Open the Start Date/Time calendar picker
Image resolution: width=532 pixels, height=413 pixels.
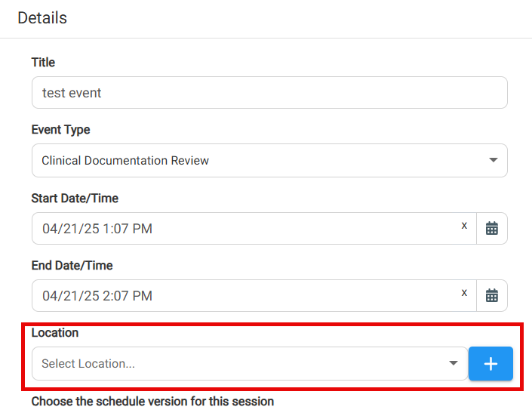[x=491, y=228]
